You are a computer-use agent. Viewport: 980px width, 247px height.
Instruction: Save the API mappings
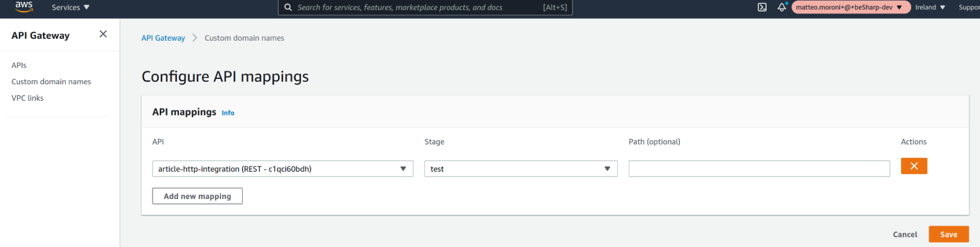click(948, 234)
